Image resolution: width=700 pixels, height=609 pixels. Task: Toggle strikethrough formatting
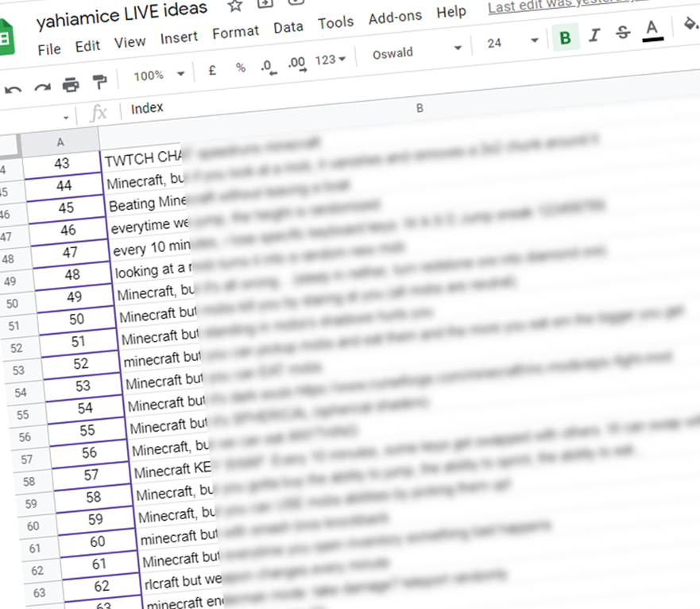point(623,32)
